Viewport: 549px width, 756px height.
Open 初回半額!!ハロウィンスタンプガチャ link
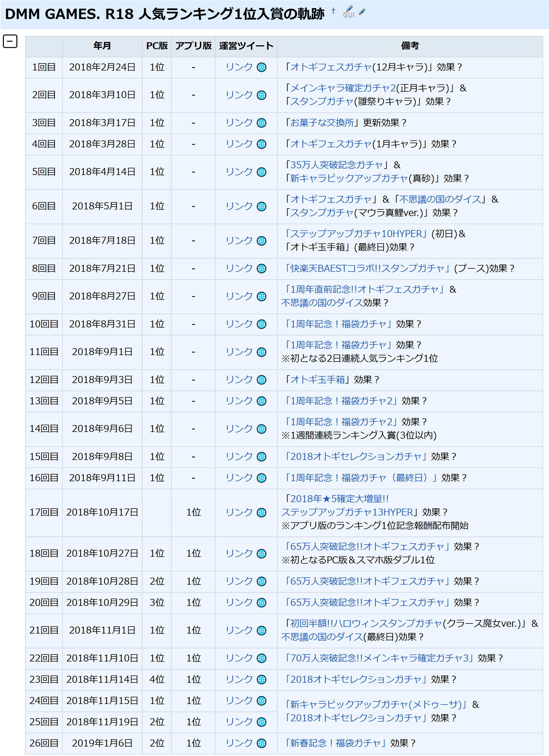pos(366,623)
